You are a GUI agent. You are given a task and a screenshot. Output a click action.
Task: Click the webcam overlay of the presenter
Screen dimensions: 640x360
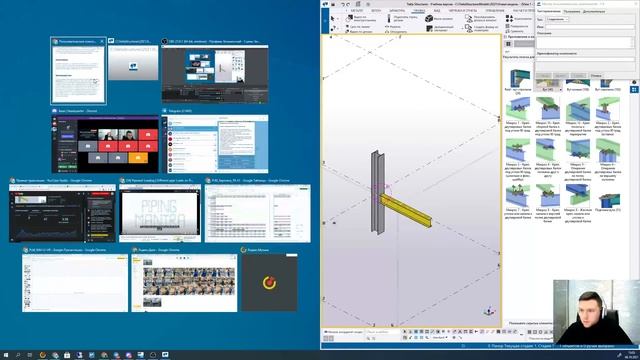click(596, 312)
